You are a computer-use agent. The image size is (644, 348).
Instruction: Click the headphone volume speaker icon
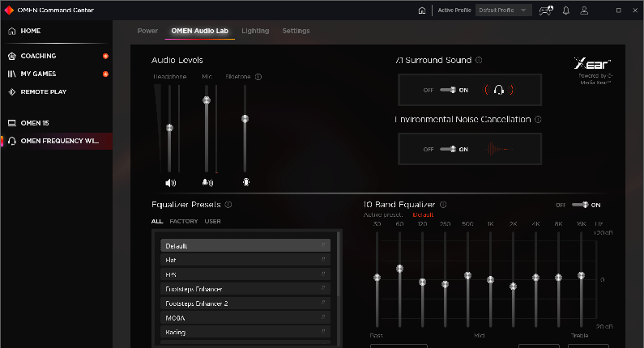[x=170, y=183]
